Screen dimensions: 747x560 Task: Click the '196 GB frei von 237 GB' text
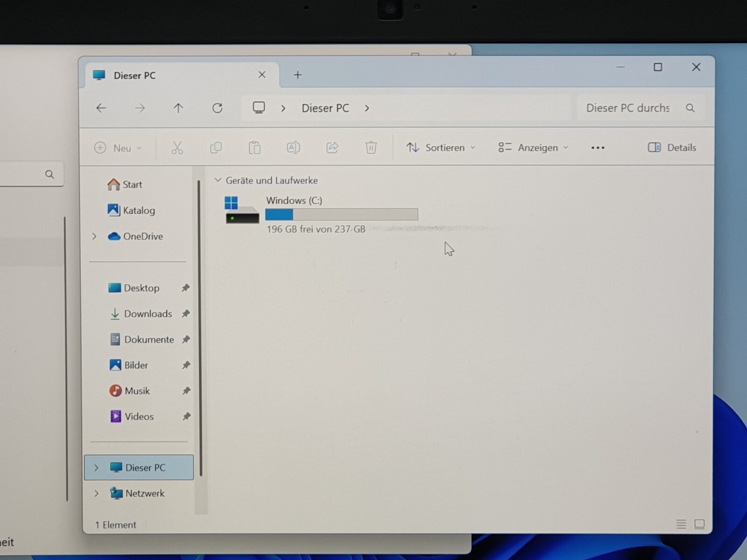[316, 229]
